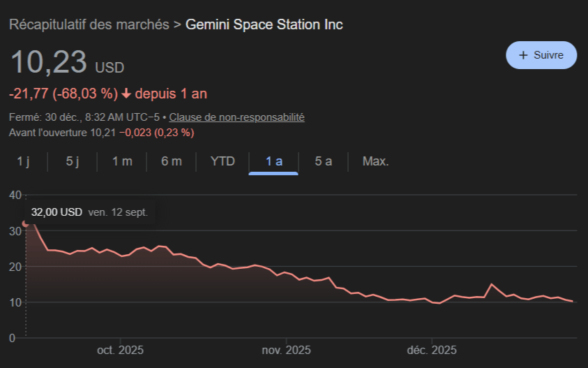Image resolution: width=588 pixels, height=368 pixels.
Task: Click the 20 y-axis label
Action: pyautogui.click(x=15, y=267)
